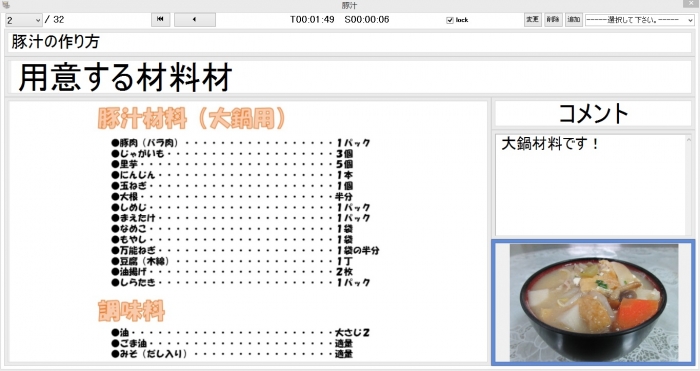Image resolution: width=700 pixels, height=371 pixels.
Task: Click the じゃがいも ingredient line
Action: click(x=233, y=154)
